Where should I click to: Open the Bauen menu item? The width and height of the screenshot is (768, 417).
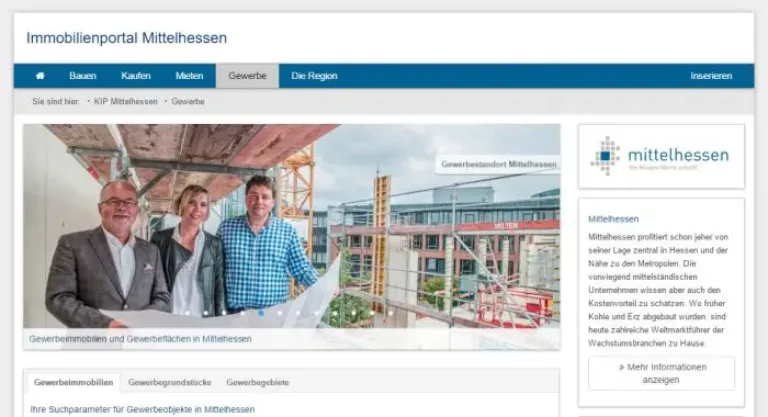click(83, 76)
